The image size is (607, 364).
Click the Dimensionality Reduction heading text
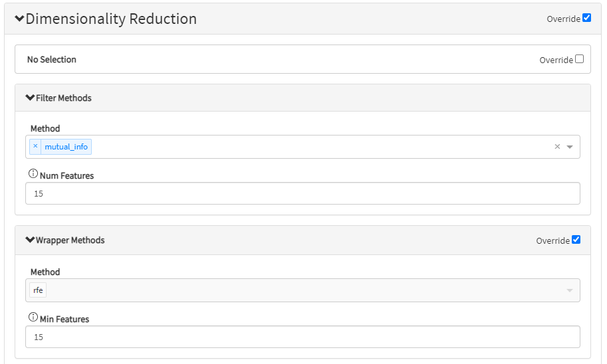(111, 19)
